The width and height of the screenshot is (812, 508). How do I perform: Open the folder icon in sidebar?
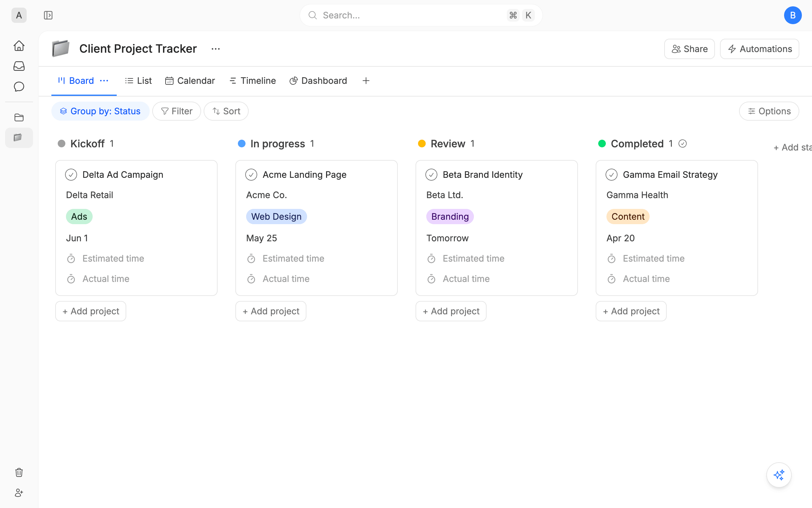coord(19,117)
